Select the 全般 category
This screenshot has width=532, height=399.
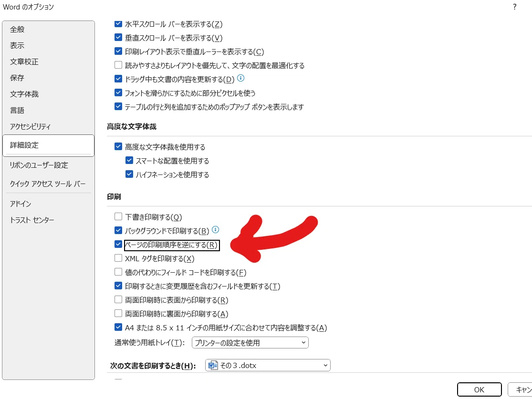coord(48,29)
